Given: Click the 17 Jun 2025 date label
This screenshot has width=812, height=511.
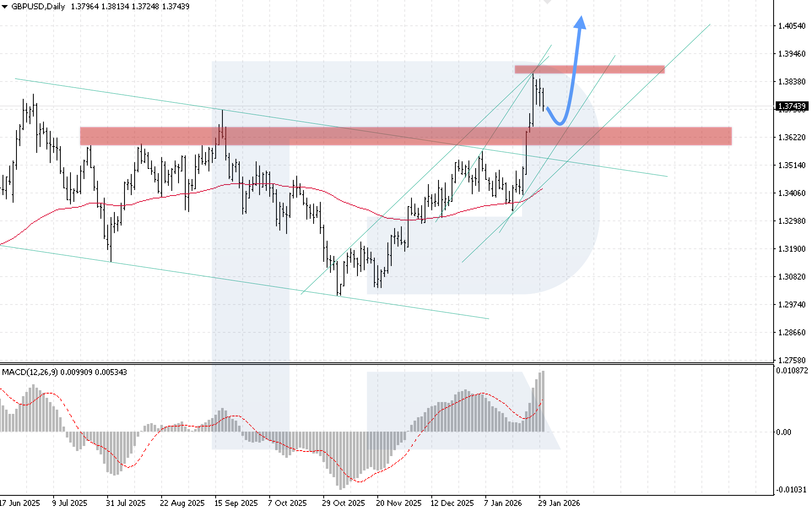Looking at the screenshot, I should click(x=20, y=503).
